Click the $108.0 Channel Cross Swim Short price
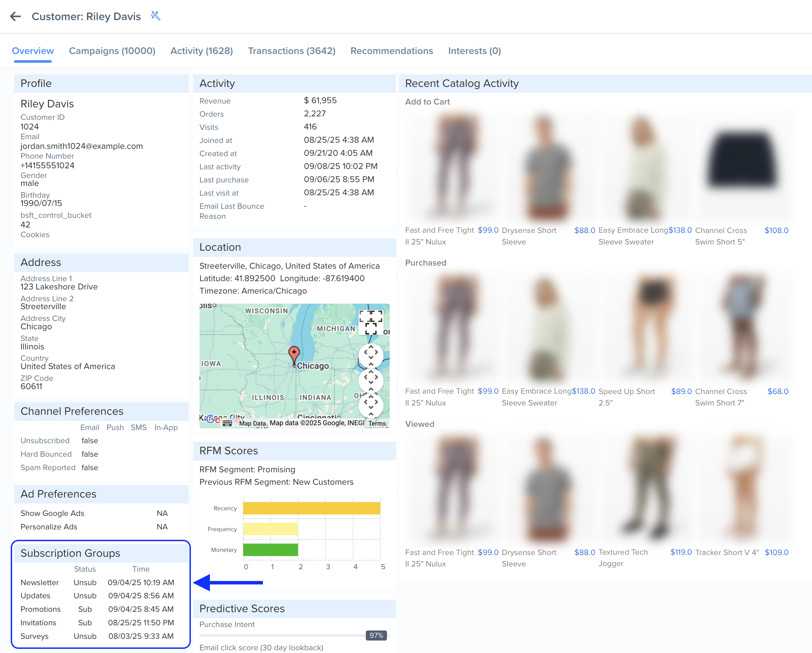The image size is (812, 653). (x=776, y=230)
